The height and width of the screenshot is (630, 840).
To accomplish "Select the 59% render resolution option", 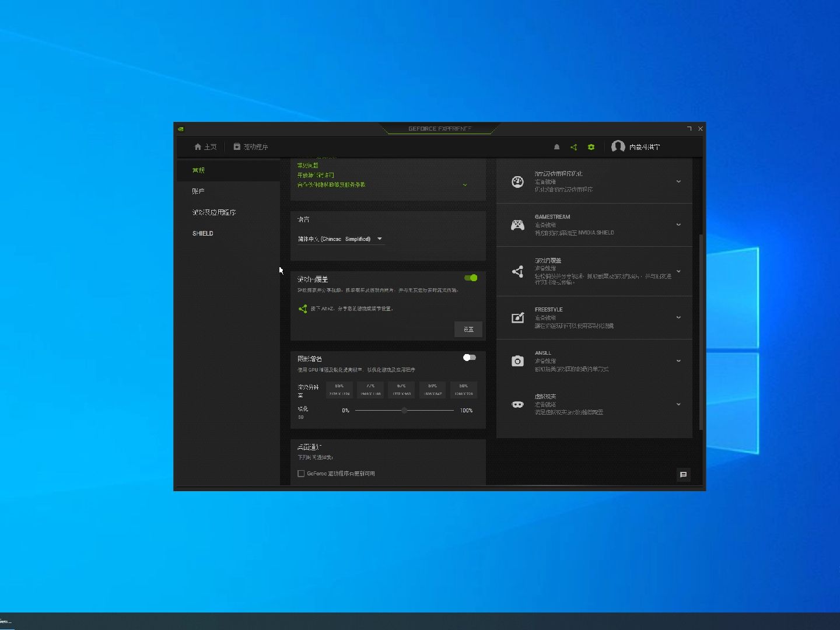I will coord(432,390).
